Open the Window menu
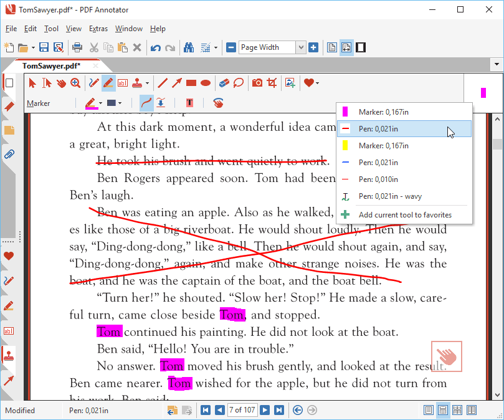504x420 pixels. point(128,29)
